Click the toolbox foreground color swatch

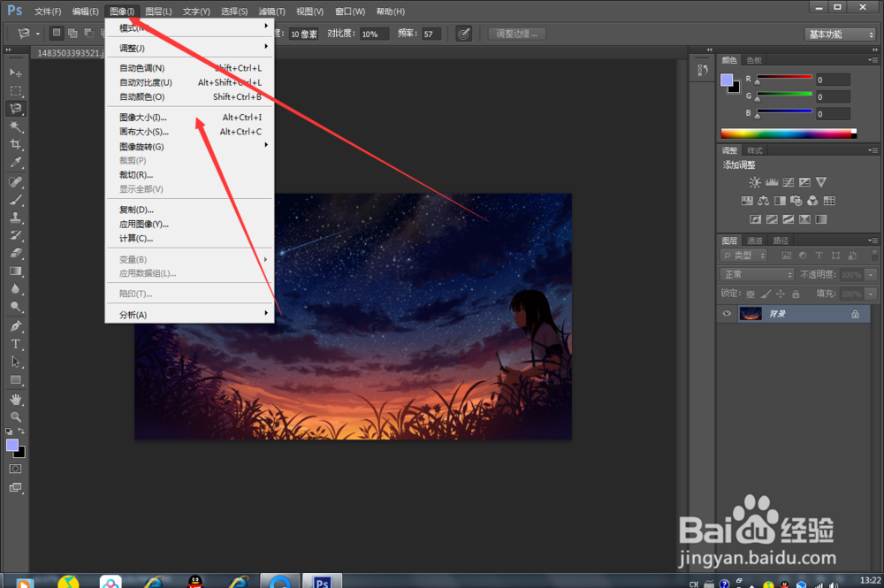click(11, 446)
